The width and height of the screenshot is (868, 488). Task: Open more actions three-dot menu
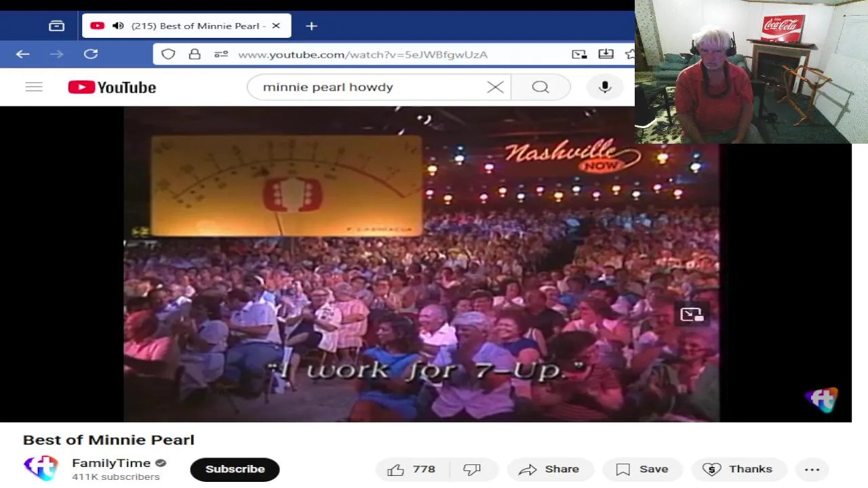(x=812, y=469)
